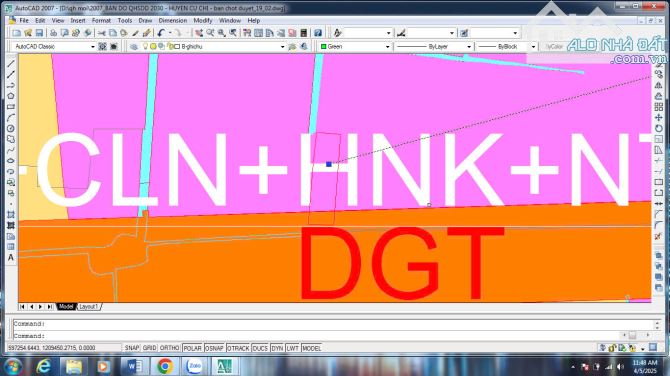Open Workspace Settings gear icon
Viewport: 670px width, 376px height.
tap(103, 47)
